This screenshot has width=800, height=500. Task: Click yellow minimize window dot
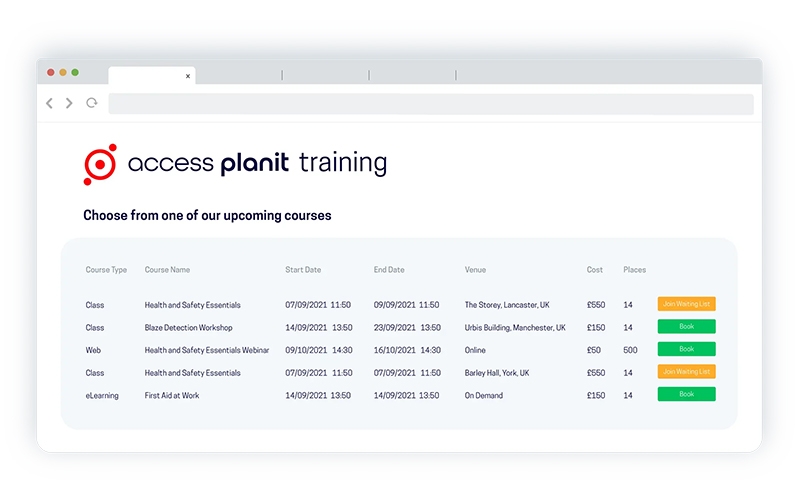63,72
